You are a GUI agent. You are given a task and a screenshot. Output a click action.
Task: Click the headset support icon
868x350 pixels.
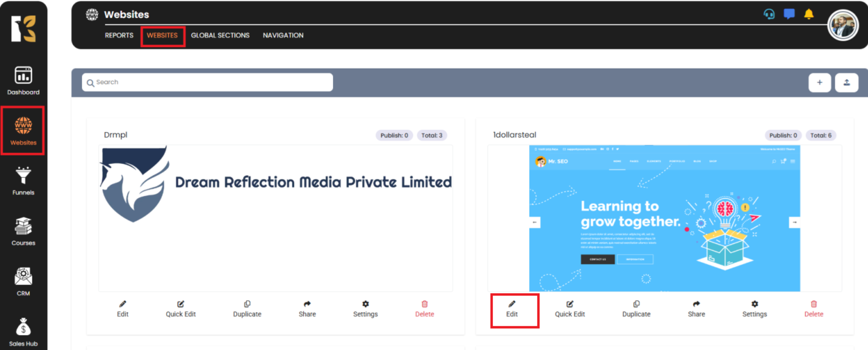pos(769,14)
